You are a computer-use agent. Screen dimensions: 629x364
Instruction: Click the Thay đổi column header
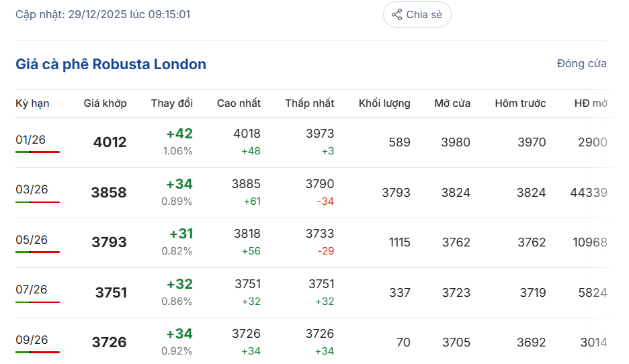(171, 103)
